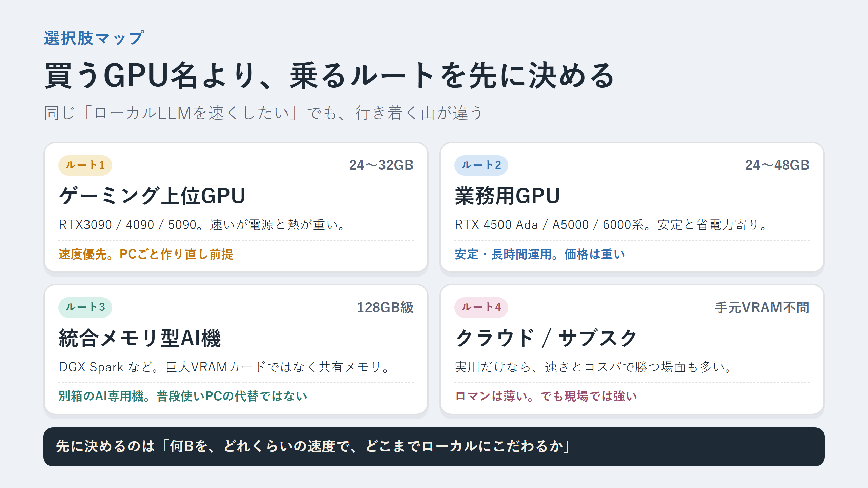
Task: Click the RTX 4500 Ada / A5000 description
Action: pos(611,225)
